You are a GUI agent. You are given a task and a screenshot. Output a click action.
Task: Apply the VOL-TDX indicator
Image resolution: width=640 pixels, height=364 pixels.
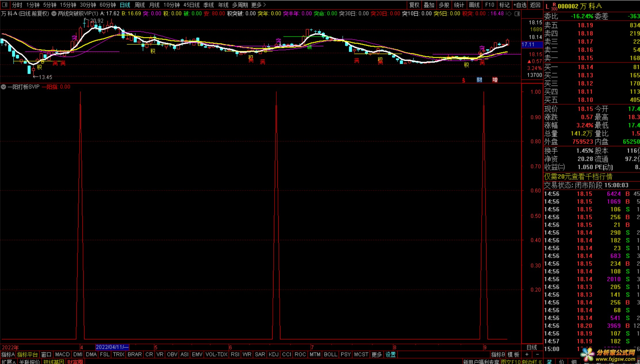pos(216,355)
